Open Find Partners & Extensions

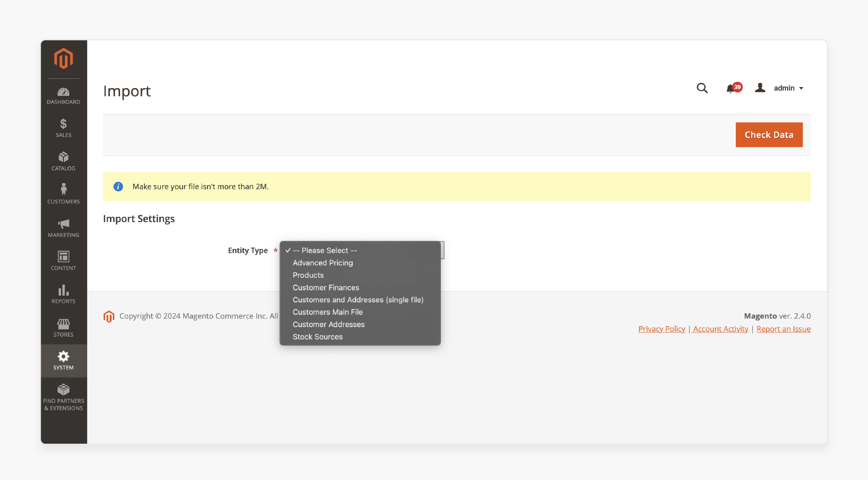pos(63,397)
